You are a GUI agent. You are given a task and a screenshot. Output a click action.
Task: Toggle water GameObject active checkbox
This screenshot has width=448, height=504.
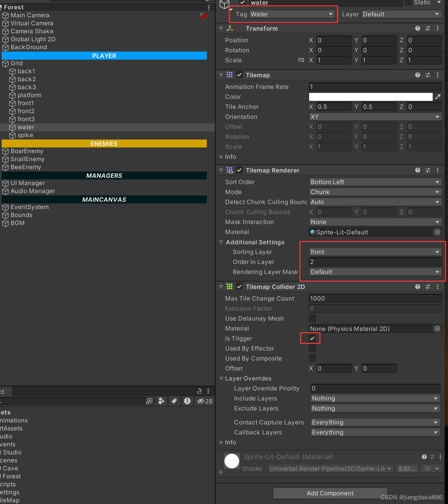click(x=243, y=3)
